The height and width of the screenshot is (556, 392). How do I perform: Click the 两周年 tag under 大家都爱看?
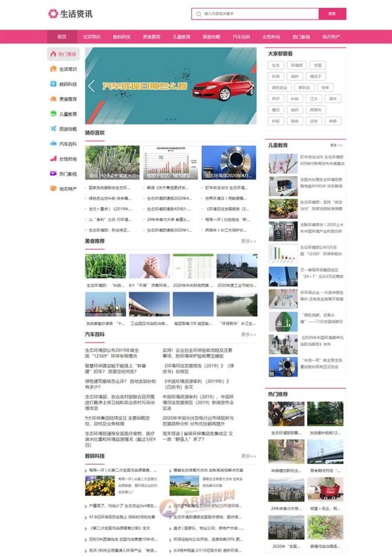[315, 110]
